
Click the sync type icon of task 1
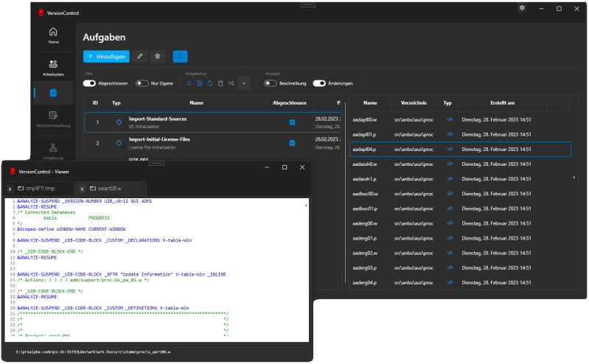[x=119, y=122]
